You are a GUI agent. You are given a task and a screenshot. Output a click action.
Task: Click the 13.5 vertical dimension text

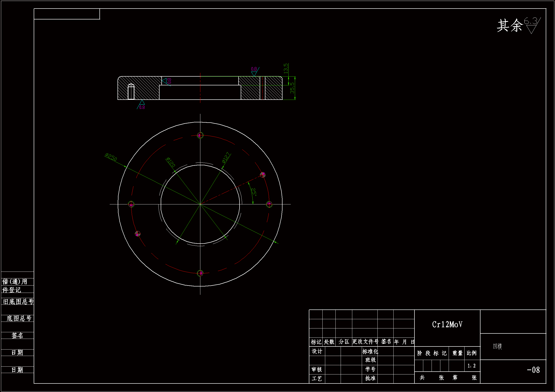coord(286,69)
